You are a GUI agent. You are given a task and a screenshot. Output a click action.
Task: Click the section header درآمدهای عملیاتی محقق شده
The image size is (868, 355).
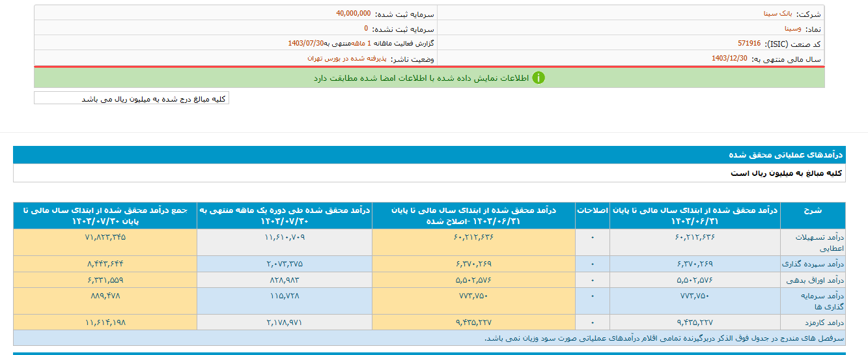click(785, 155)
